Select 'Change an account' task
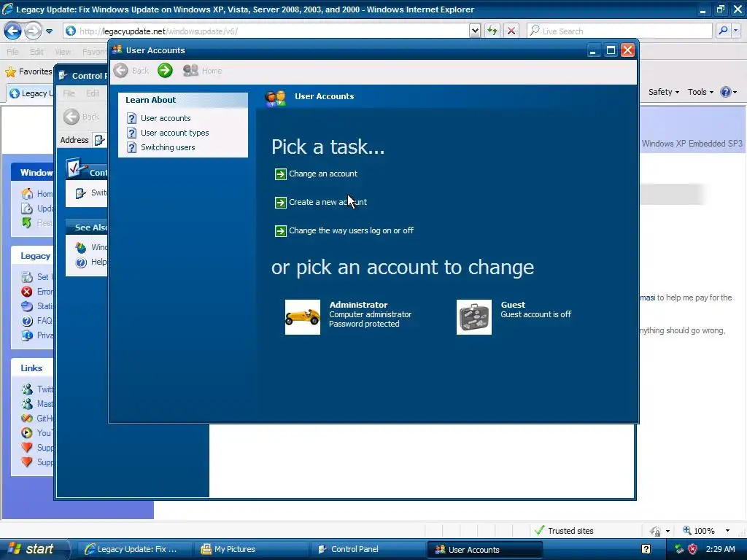Viewport: 747px width, 560px height. [x=323, y=174]
